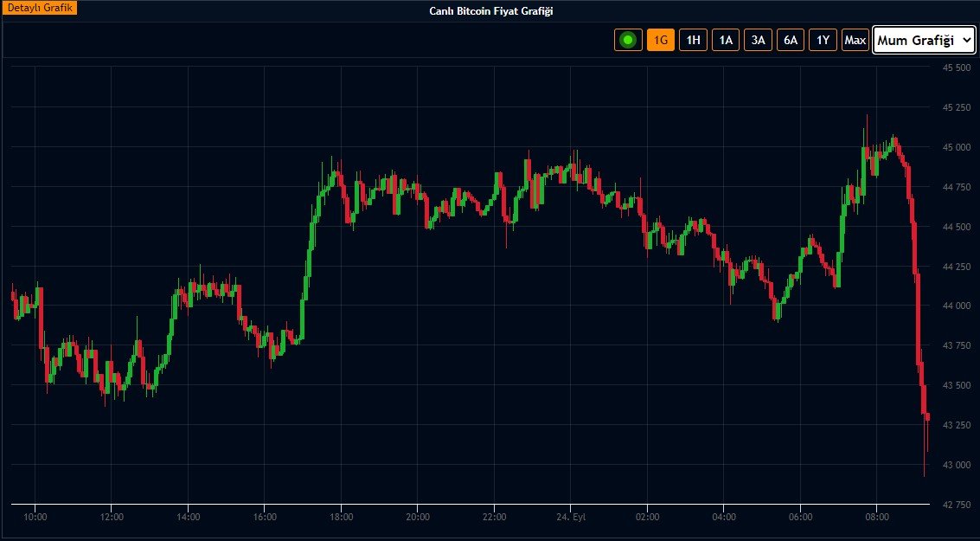Switch to the 1H time range
This screenshot has width=980, height=541.
pyautogui.click(x=693, y=40)
